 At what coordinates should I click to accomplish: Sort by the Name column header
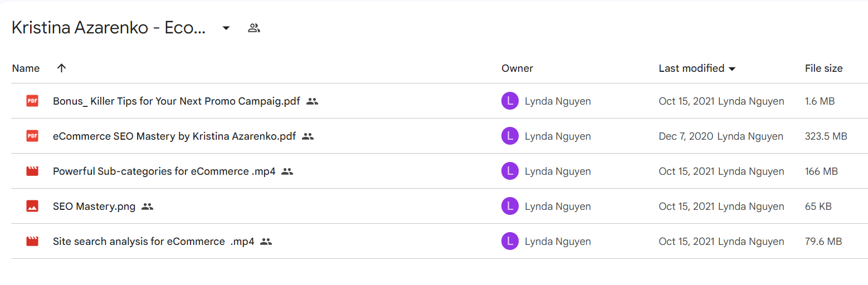(x=26, y=68)
